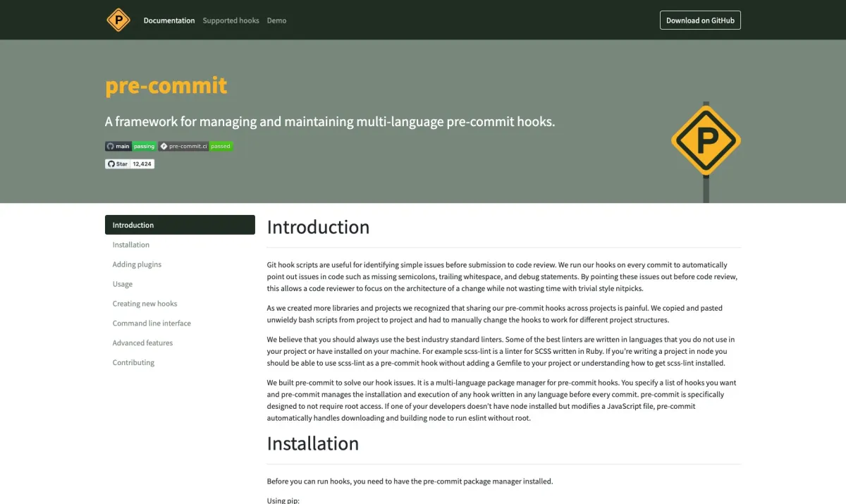Click the line 'Before you can run hooks'
The width and height of the screenshot is (846, 504).
point(410,481)
